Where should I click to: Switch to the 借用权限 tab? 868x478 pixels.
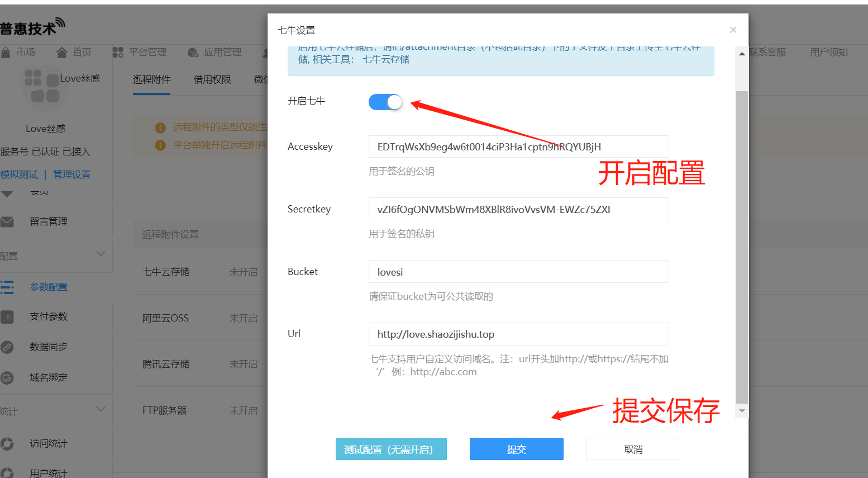click(212, 79)
